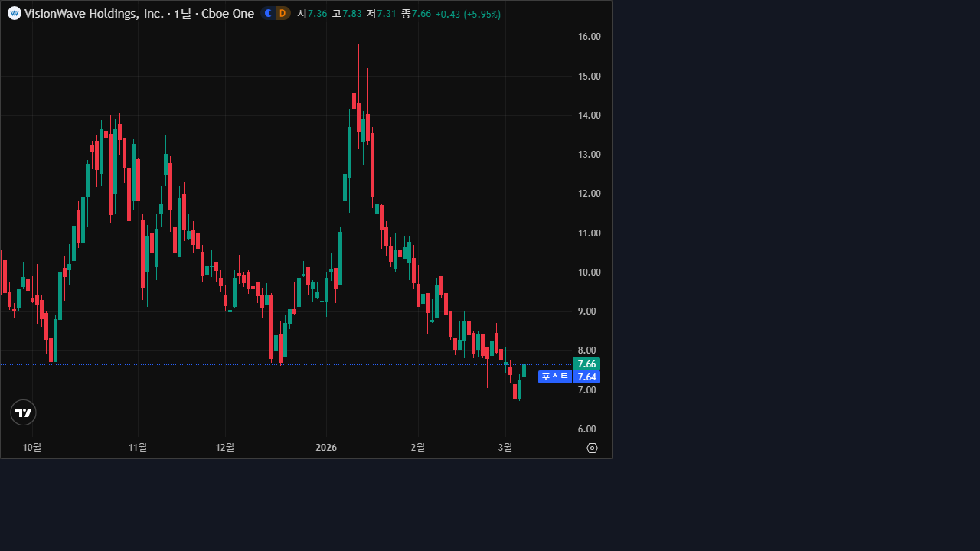The image size is (980, 551).
Task: Open the VisionWave Holdings, Inc. symbol title
Action: coord(94,14)
